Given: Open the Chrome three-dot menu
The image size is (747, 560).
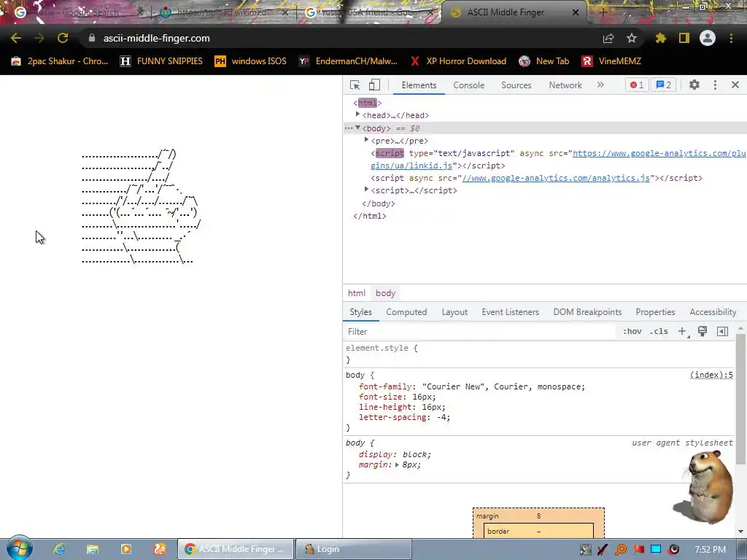Looking at the screenshot, I should pos(731,38).
